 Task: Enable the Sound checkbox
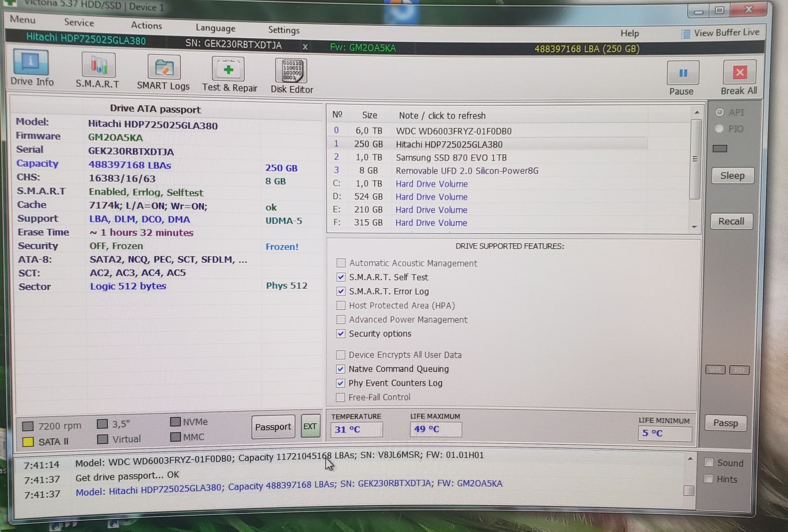coord(709,462)
